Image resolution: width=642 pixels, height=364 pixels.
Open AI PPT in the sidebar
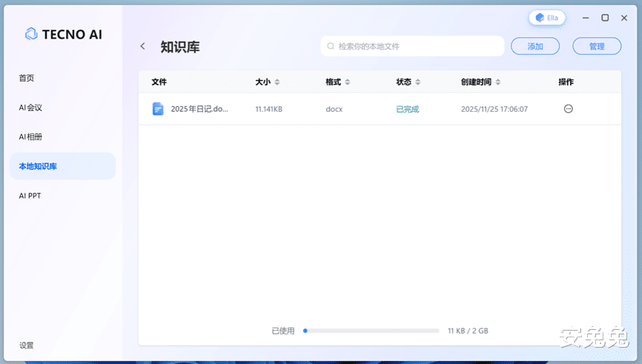30,196
